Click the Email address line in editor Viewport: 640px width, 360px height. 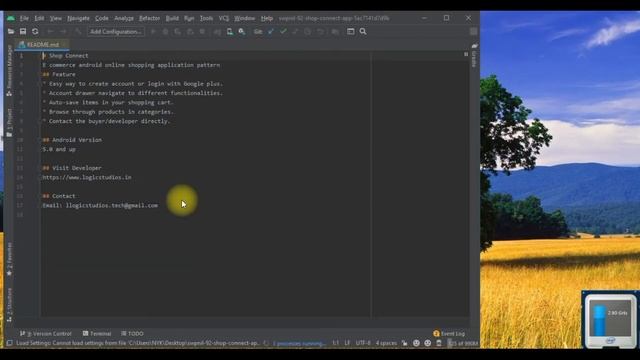[x=100, y=205]
